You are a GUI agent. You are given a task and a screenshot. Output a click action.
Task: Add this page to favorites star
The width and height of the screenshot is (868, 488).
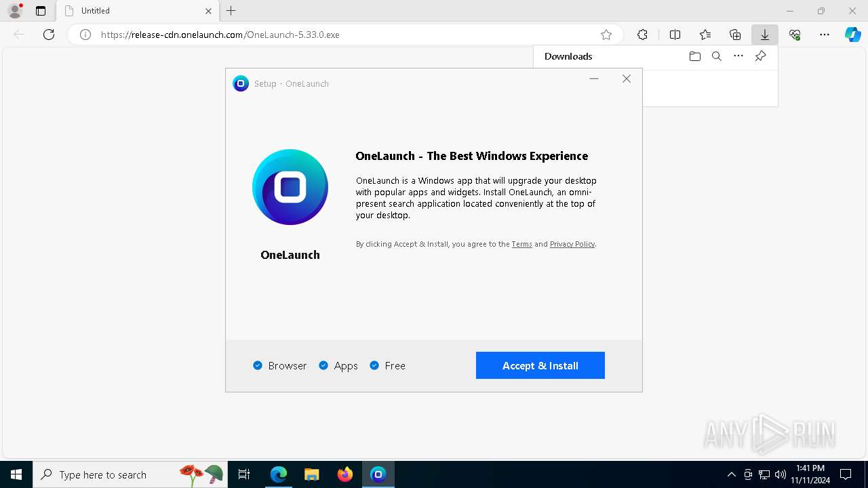(606, 35)
